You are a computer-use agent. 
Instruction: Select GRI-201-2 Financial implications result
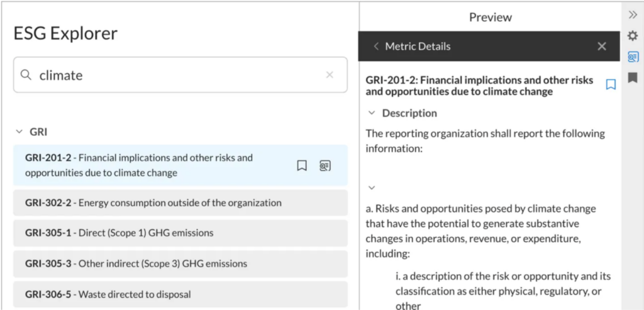tap(180, 165)
